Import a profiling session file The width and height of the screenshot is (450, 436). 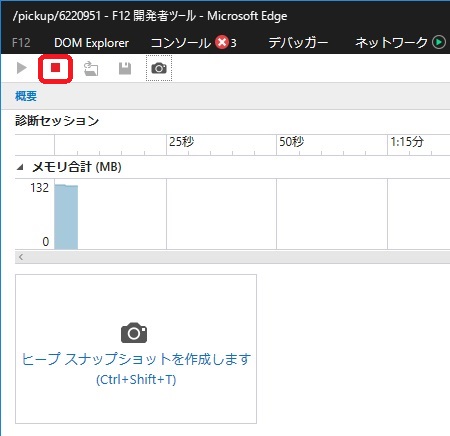coord(91,68)
